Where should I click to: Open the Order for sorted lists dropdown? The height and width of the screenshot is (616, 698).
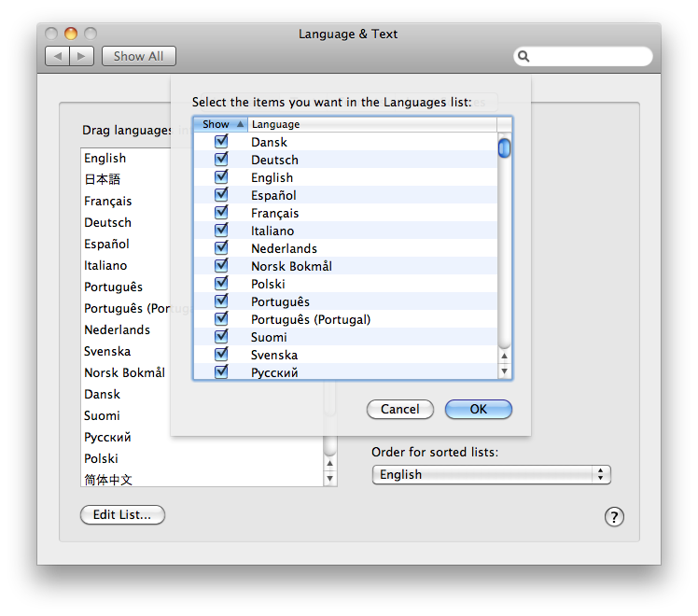pyautogui.click(x=491, y=474)
